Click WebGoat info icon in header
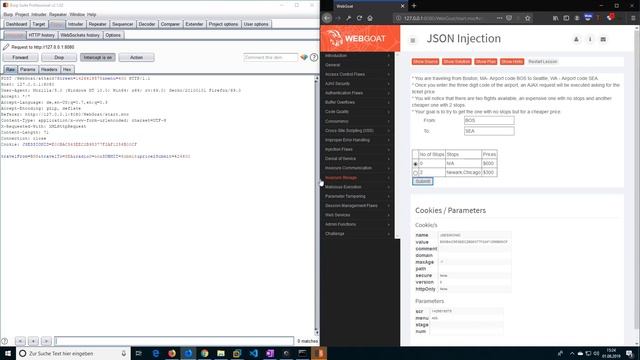 tap(590, 39)
